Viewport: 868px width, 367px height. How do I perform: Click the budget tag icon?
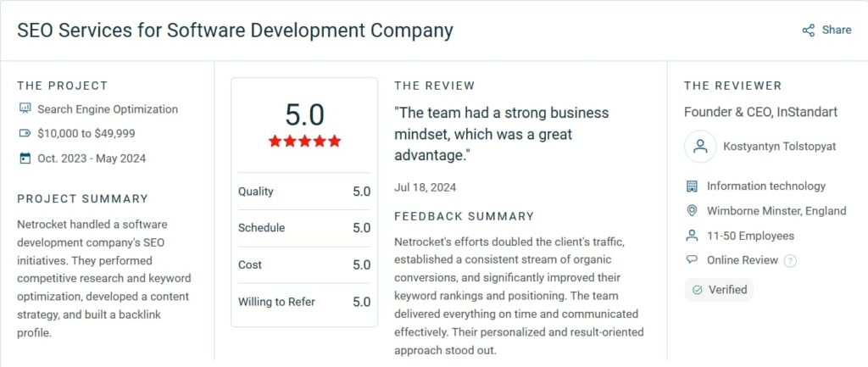25,133
